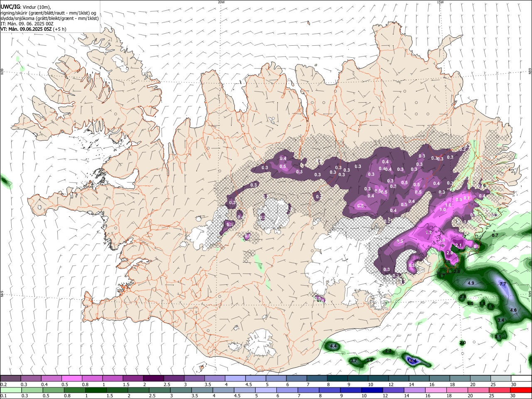Click the IT initialization time line 00Z
This screenshot has height=399, width=532.
(27, 24)
